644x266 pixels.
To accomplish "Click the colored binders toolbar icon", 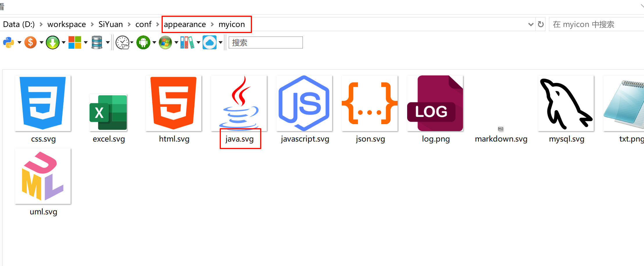I will pyautogui.click(x=187, y=42).
